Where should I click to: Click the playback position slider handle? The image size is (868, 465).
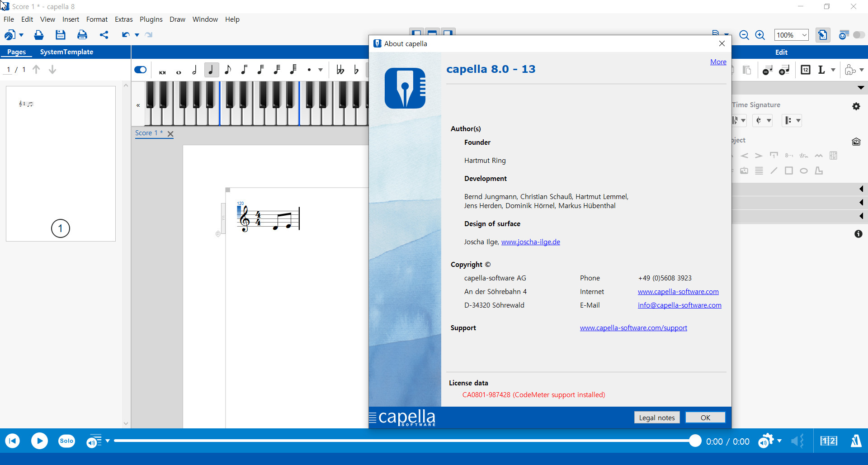coord(695,441)
